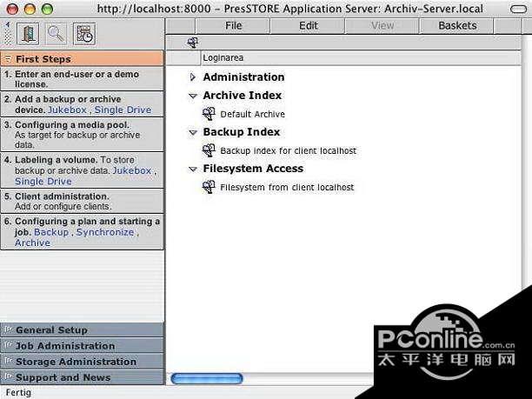Screen dimensions: 532x399
Task: Open the View menu
Action: [x=382, y=26]
